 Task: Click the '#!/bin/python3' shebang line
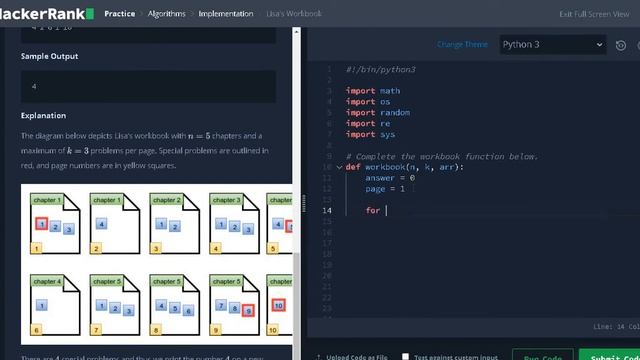pos(380,69)
